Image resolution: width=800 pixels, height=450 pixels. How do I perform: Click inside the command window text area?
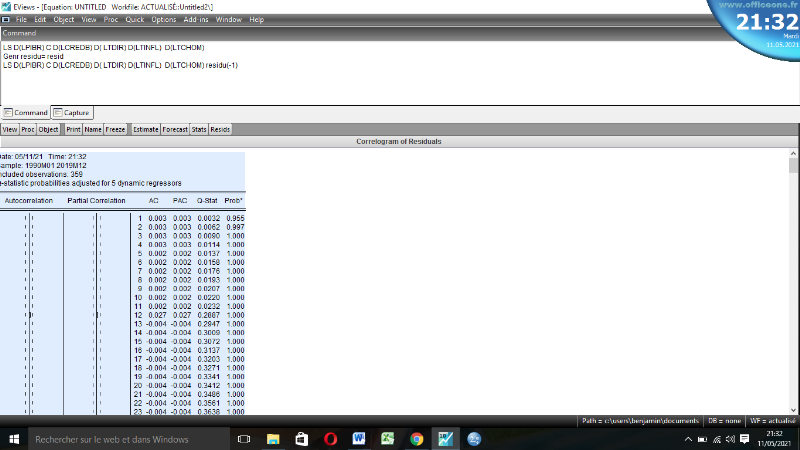click(398, 72)
